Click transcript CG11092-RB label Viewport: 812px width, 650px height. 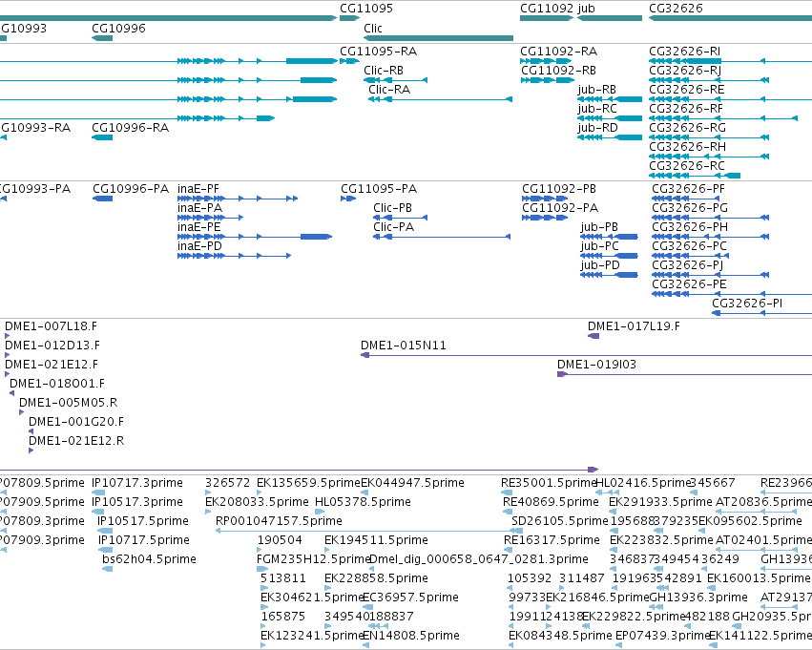pyautogui.click(x=559, y=71)
